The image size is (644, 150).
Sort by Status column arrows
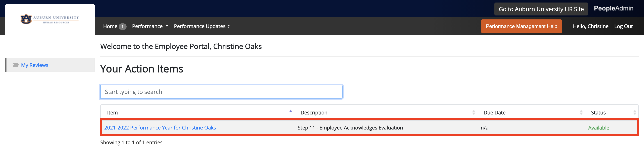(x=634, y=113)
